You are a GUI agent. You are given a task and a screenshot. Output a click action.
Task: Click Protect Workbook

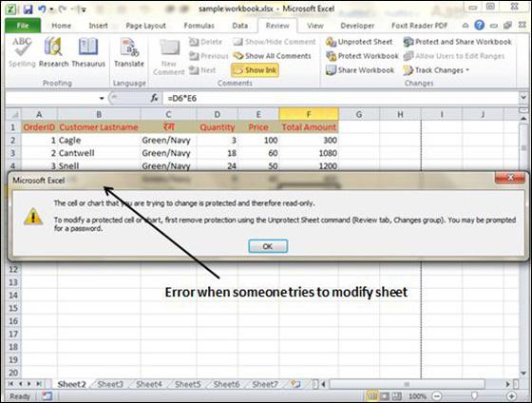coord(362,56)
